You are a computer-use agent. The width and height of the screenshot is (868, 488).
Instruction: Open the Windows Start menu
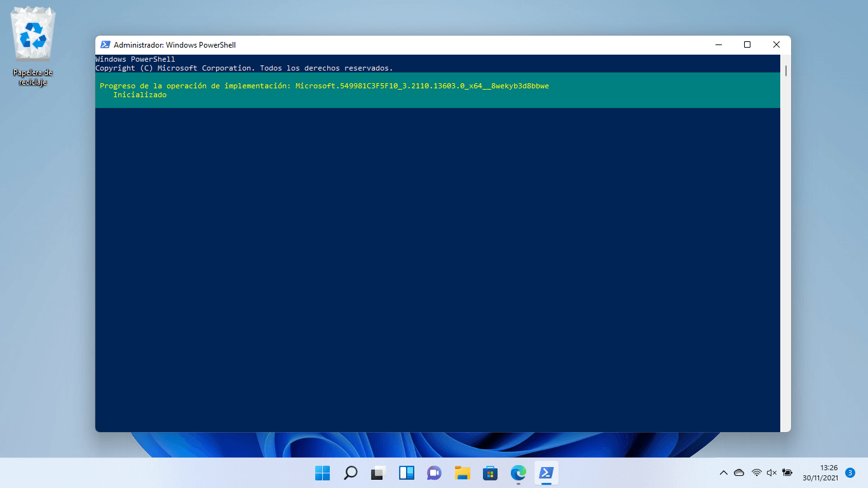pyautogui.click(x=323, y=473)
